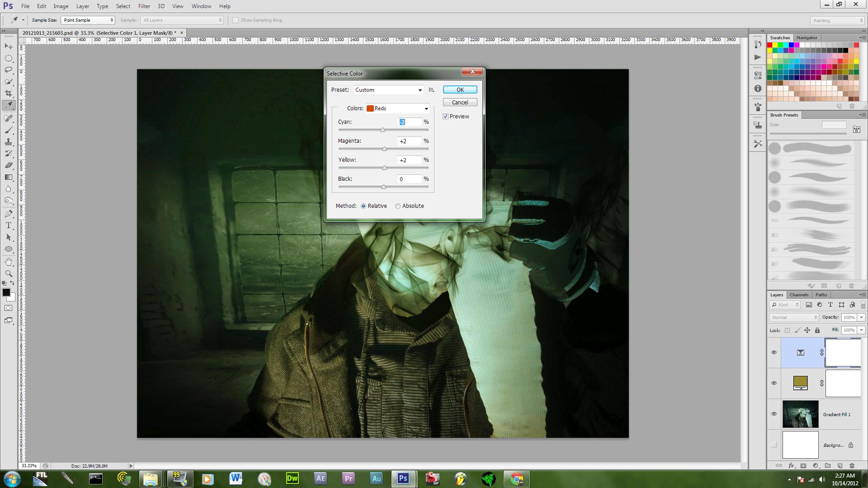
Task: Open the Colors Reds dropdown
Action: [398, 108]
